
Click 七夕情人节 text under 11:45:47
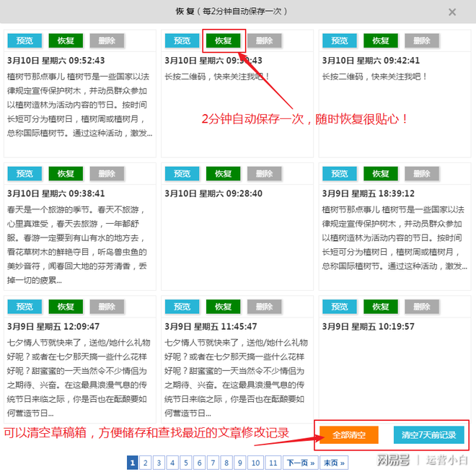pos(236,378)
